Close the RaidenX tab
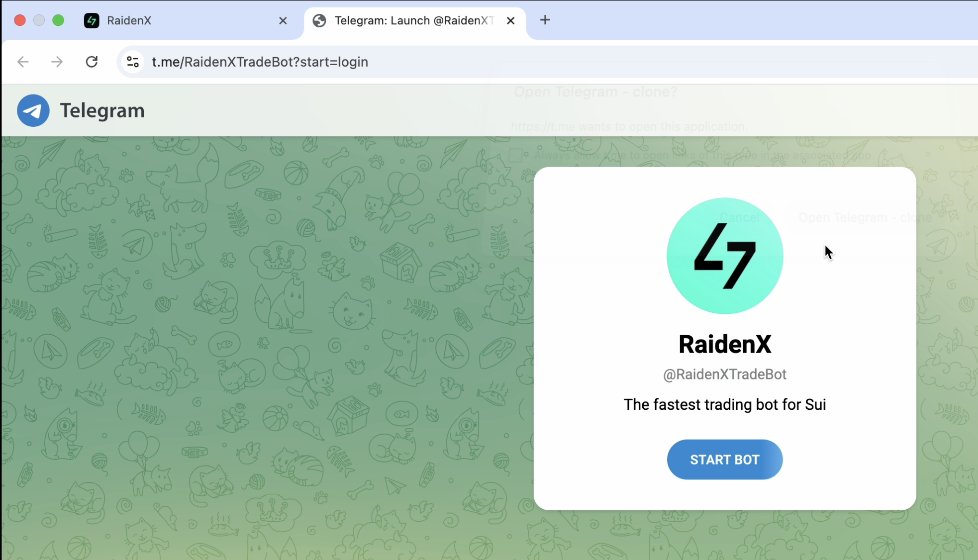The image size is (978, 560). (283, 20)
